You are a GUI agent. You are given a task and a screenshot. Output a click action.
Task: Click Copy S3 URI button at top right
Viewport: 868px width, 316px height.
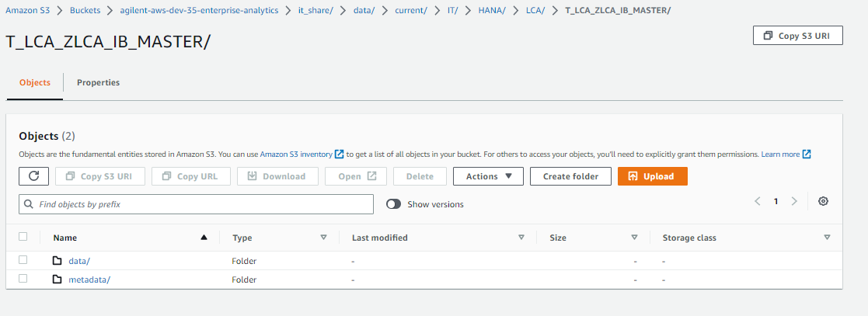[x=797, y=36]
